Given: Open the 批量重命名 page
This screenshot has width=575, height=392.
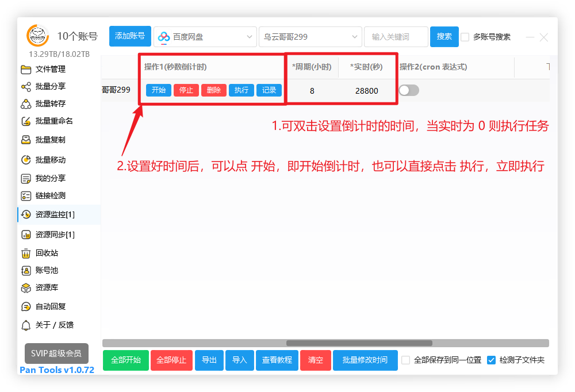Looking at the screenshot, I should pos(54,121).
